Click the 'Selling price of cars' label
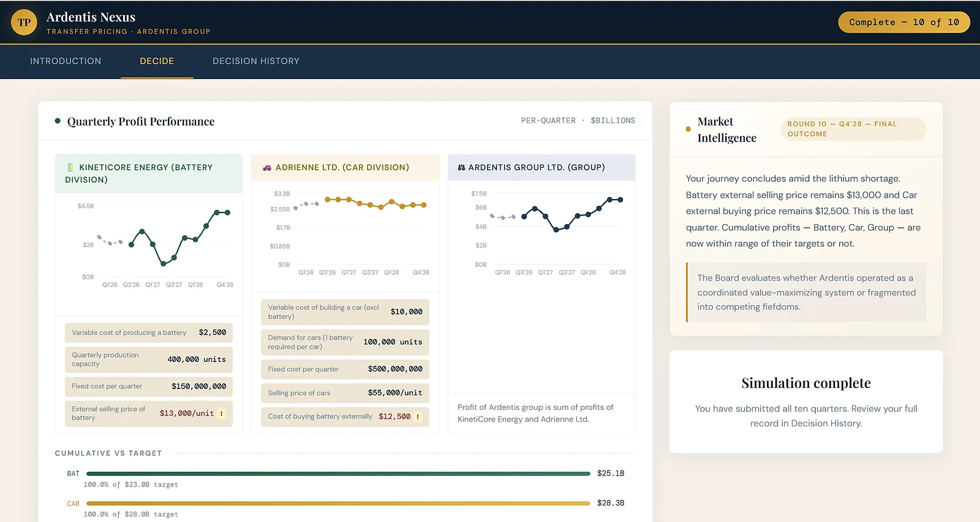 click(x=299, y=393)
